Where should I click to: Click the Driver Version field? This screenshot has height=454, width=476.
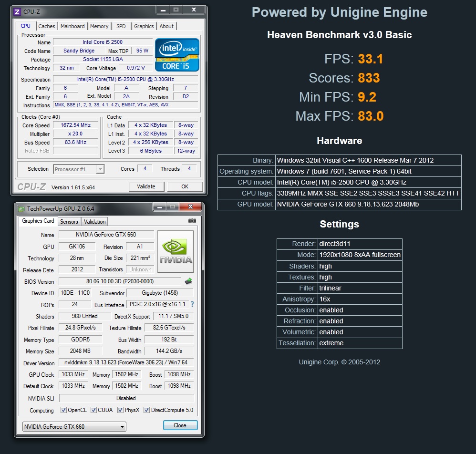click(x=126, y=362)
